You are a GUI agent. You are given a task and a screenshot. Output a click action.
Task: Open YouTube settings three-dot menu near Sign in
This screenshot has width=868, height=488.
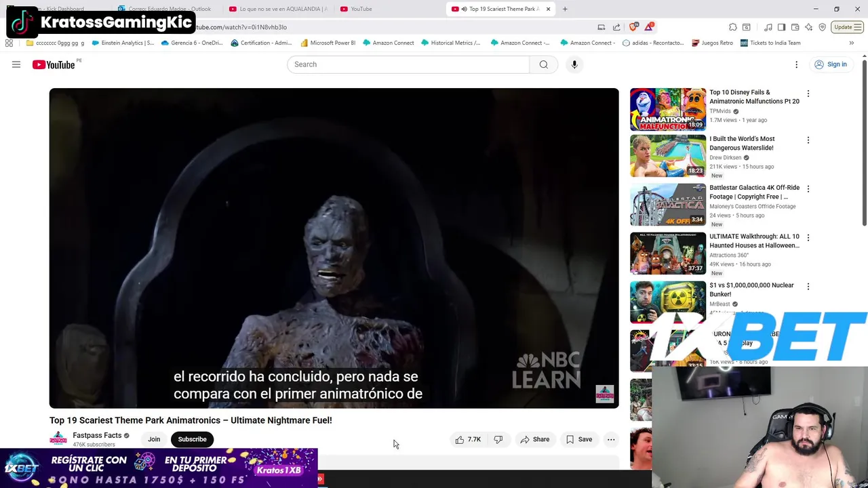point(797,64)
